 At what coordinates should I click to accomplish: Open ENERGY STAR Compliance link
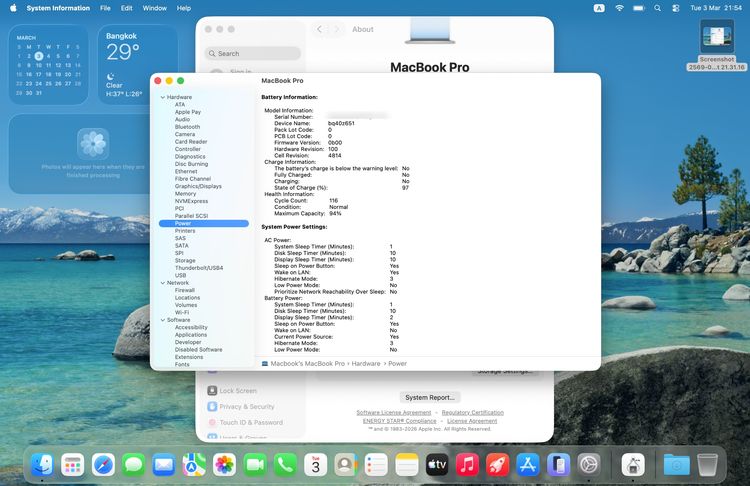399,421
